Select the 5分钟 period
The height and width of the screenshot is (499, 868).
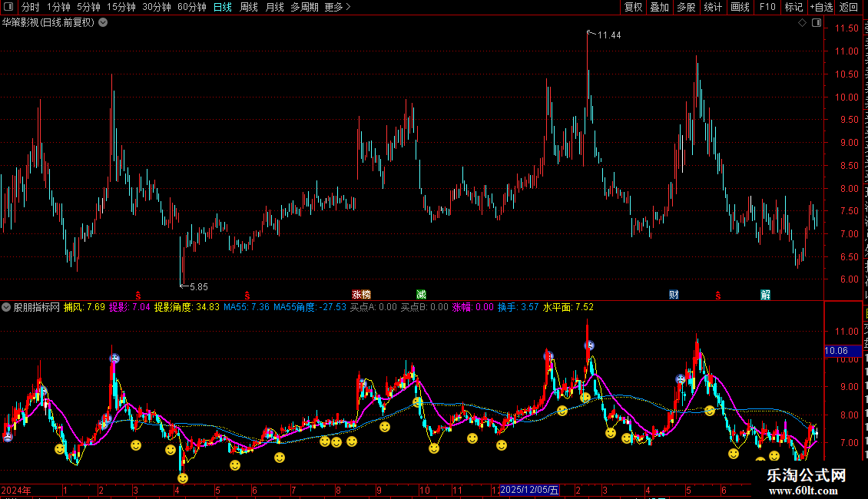tap(88, 7)
